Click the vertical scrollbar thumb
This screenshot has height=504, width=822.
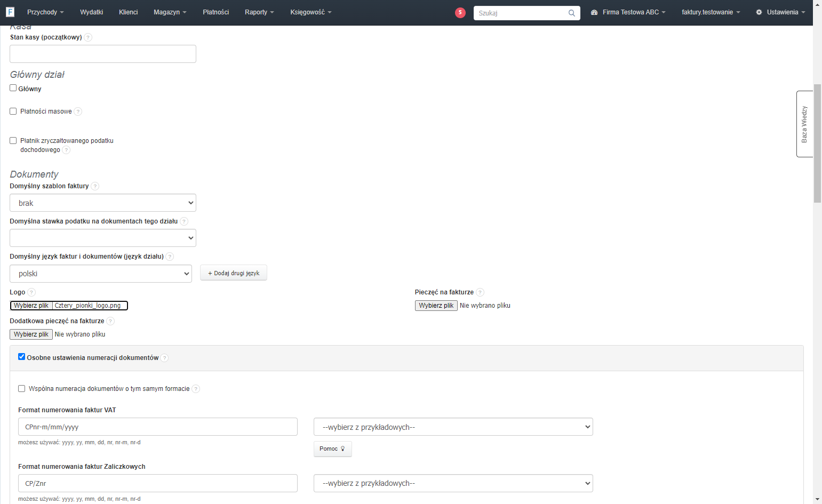click(x=817, y=143)
